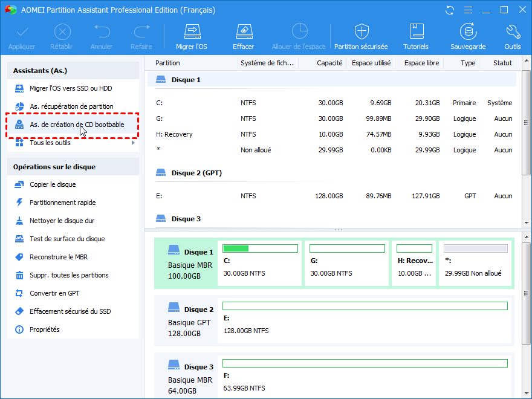Open the Partition sécurisée shield icon
The image size is (532, 399).
(362, 32)
